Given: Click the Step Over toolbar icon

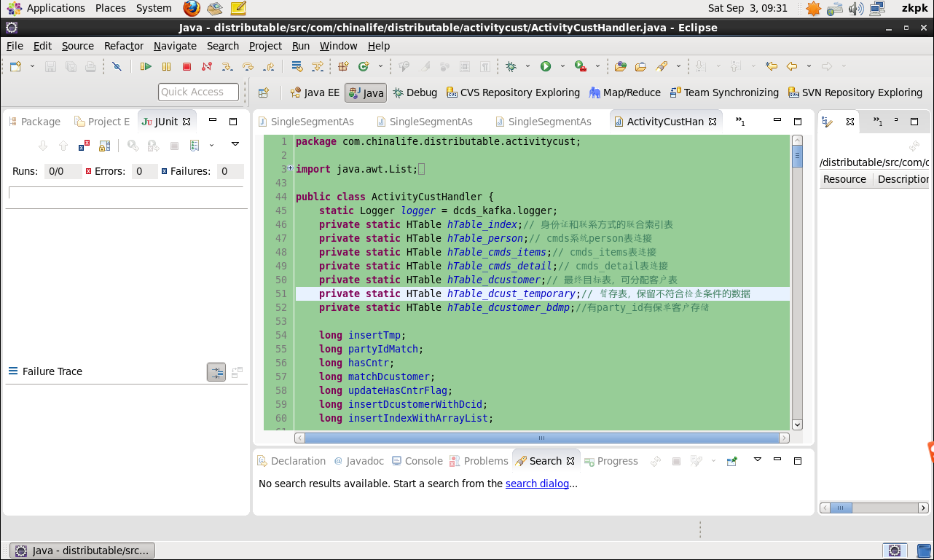Looking at the screenshot, I should click(x=248, y=66).
